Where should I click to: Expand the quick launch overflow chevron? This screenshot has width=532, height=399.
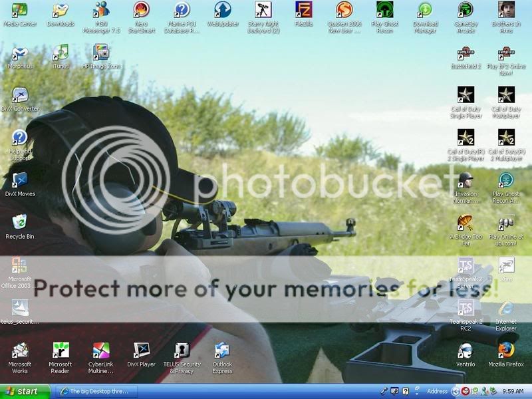click(x=416, y=394)
